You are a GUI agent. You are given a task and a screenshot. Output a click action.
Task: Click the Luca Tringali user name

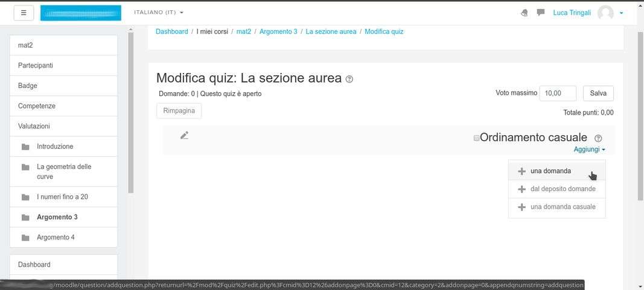(x=572, y=13)
